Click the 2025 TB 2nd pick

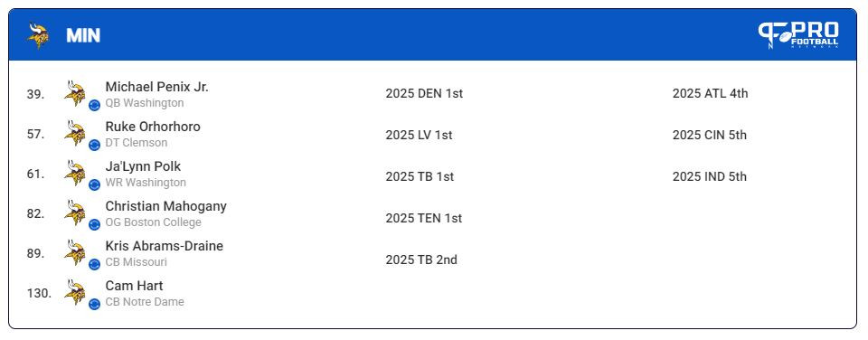pyautogui.click(x=421, y=260)
